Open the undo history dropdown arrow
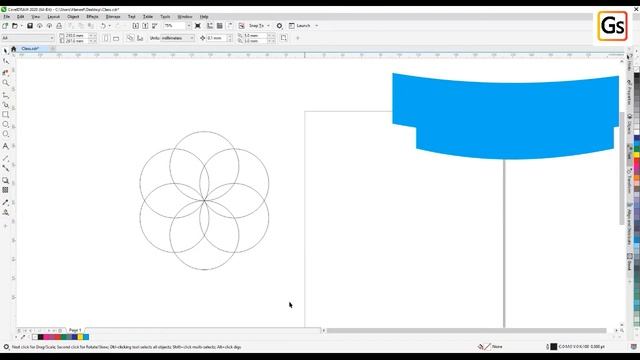640x360 pixels. [109, 26]
